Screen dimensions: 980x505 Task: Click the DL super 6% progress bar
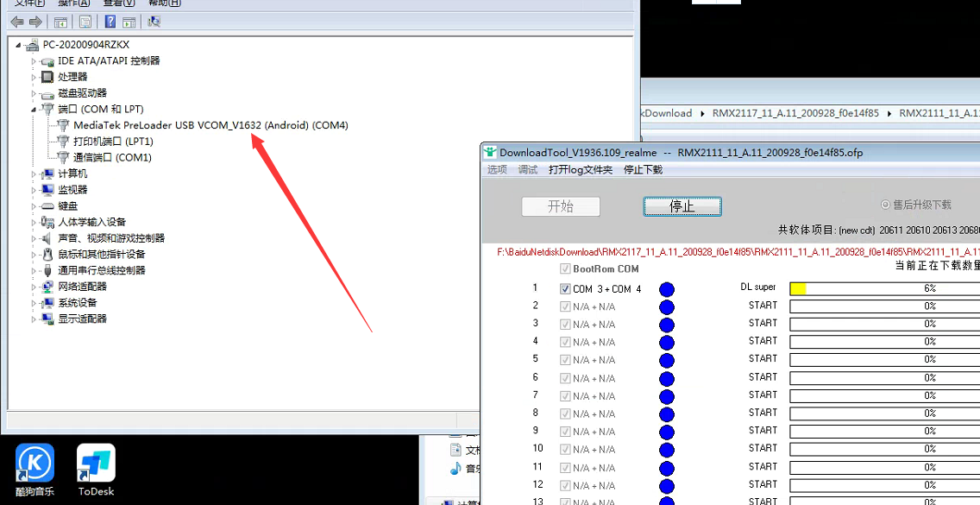[884, 288]
